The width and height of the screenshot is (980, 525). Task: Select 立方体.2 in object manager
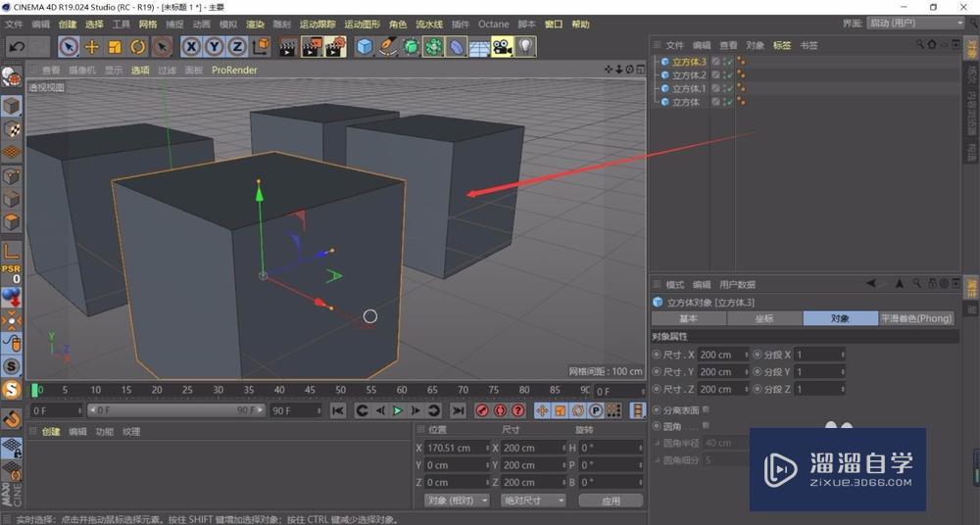[689, 75]
